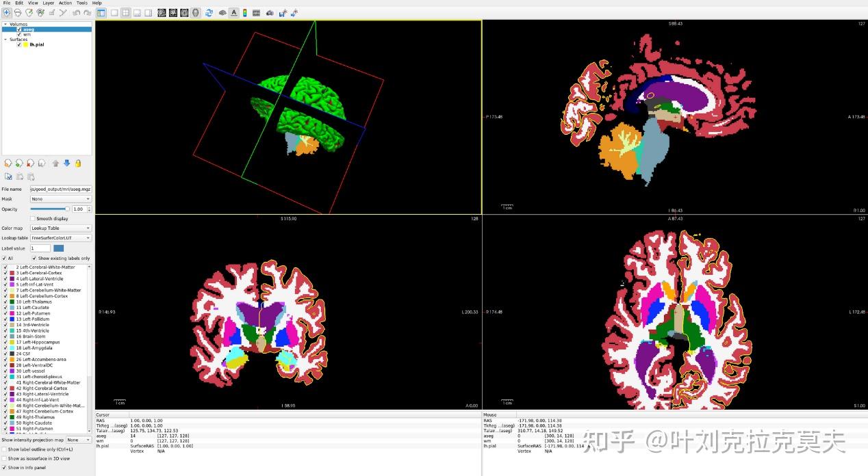Viewport: 868px width, 476px height.
Task: Open the Show intensity projection map dropdown
Action: (78, 440)
